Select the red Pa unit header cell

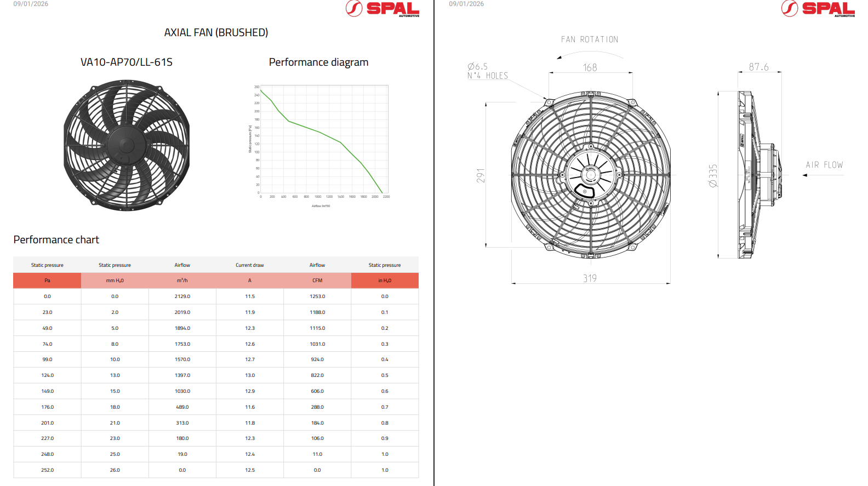(x=47, y=281)
